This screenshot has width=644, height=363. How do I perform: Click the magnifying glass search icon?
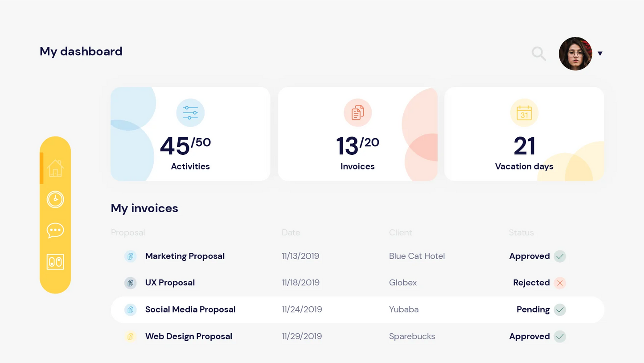coord(539,54)
